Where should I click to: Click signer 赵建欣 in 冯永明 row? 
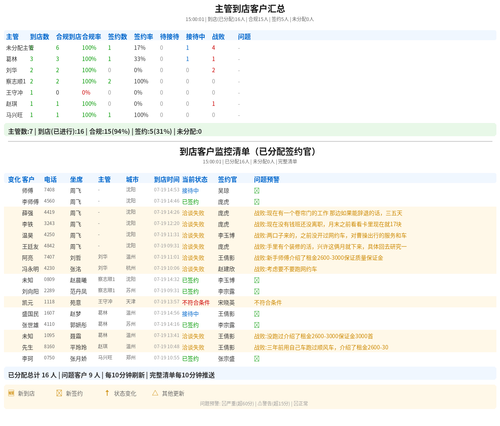click(x=226, y=269)
